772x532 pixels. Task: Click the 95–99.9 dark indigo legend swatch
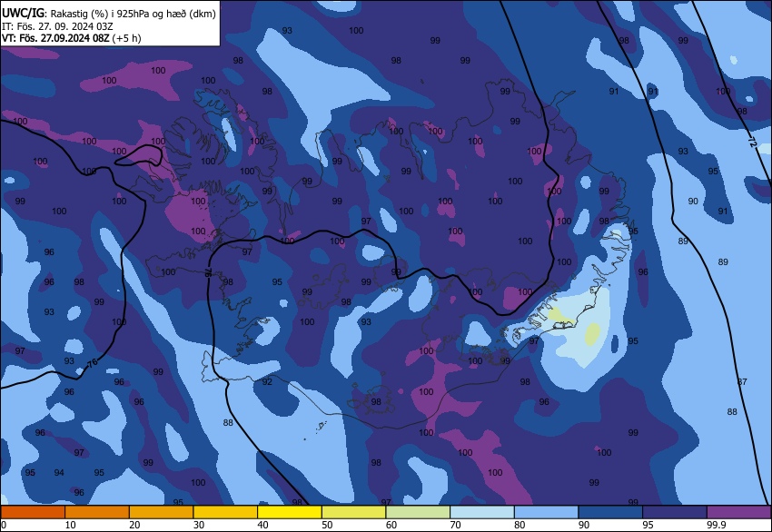pos(675,512)
